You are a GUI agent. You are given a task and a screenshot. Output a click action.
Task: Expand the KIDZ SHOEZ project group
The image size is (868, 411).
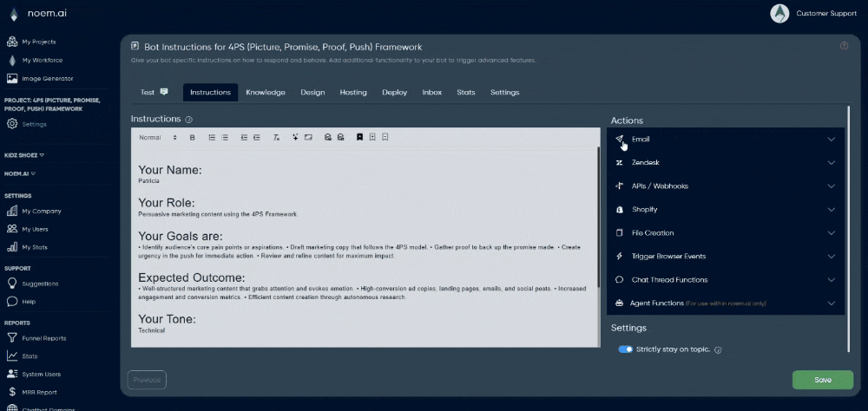coord(24,155)
